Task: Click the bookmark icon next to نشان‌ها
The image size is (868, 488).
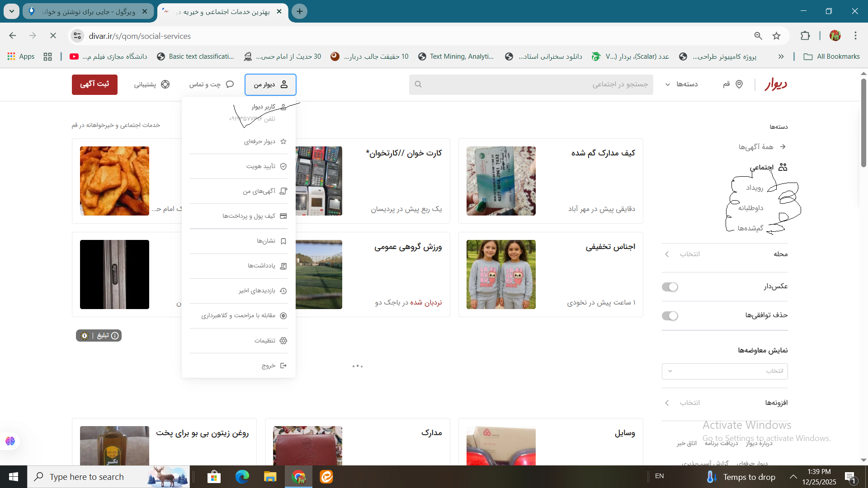Action: pos(283,241)
